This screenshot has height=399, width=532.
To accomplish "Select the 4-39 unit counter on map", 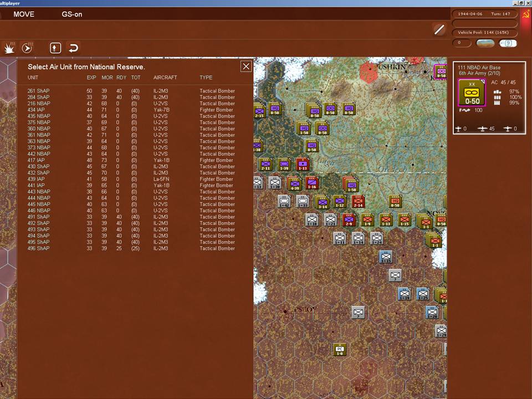I will click(294, 184).
